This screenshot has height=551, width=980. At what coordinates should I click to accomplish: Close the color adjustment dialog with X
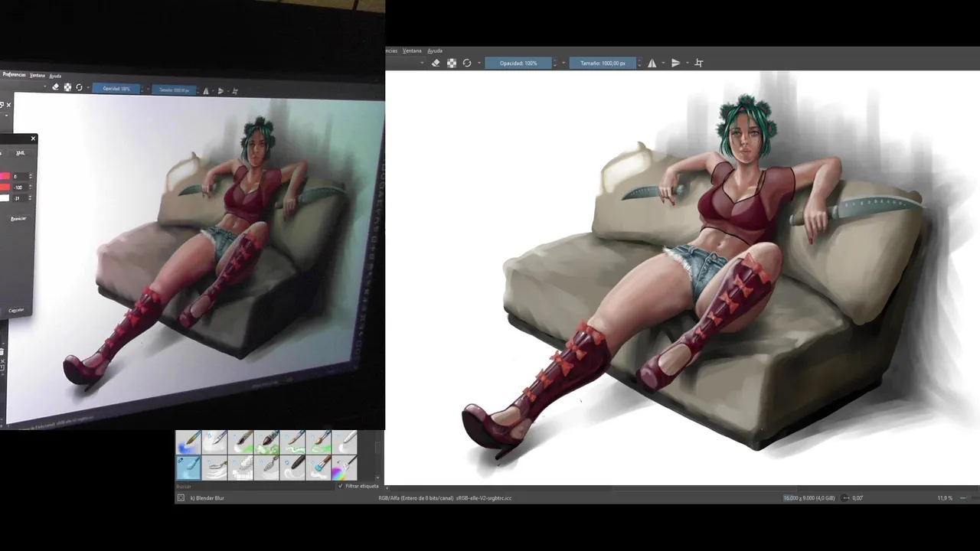pyautogui.click(x=33, y=139)
